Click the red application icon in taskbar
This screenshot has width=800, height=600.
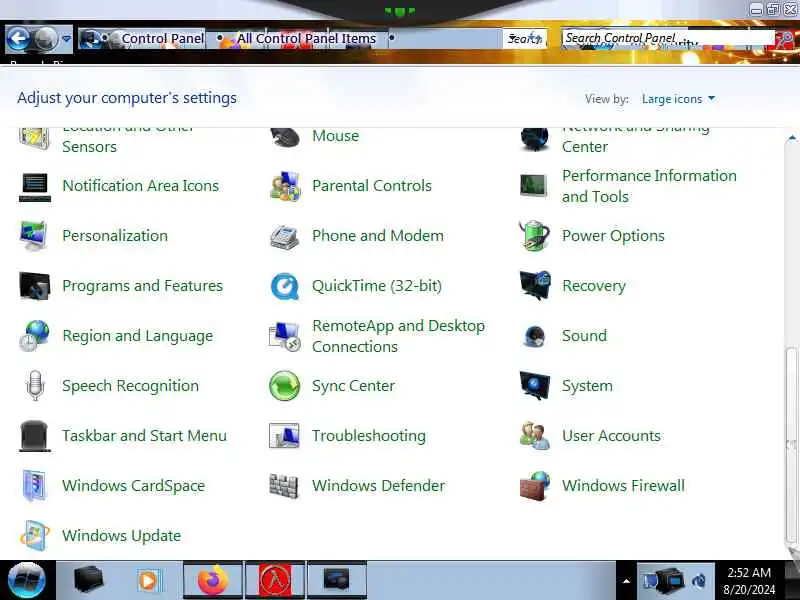[x=275, y=580]
